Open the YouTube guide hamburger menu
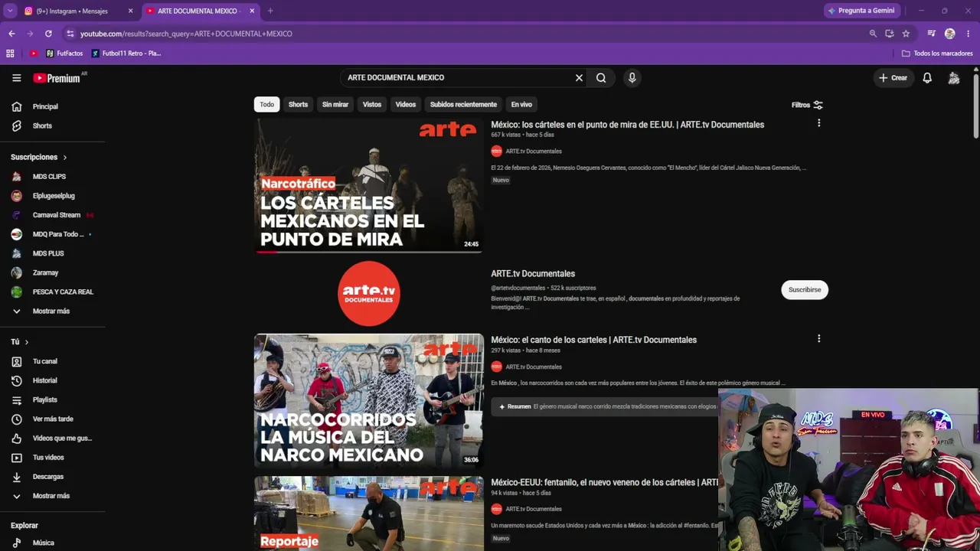The width and height of the screenshot is (980, 551). (x=16, y=77)
